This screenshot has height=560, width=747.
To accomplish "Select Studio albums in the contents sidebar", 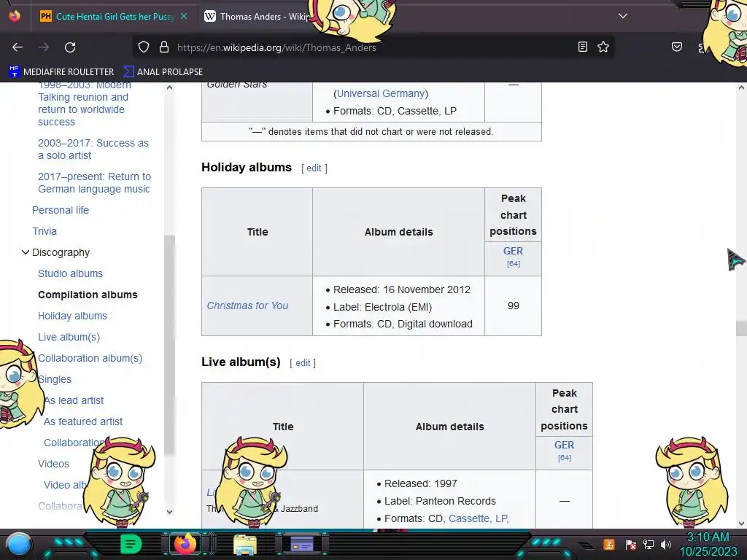I will pyautogui.click(x=71, y=273).
